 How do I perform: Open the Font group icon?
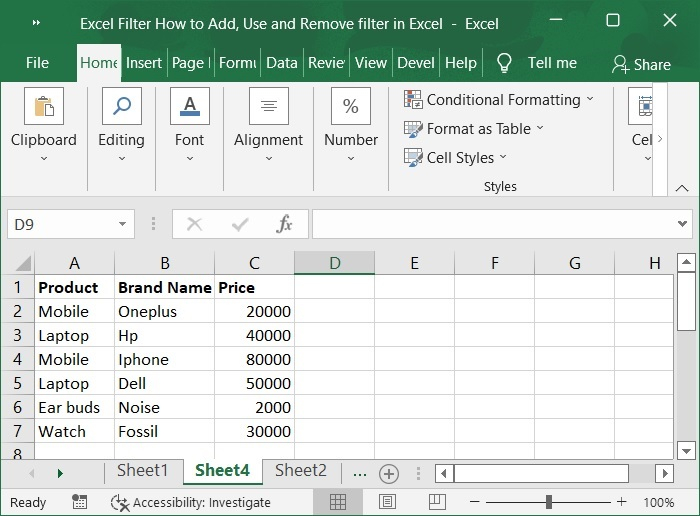pos(189,107)
